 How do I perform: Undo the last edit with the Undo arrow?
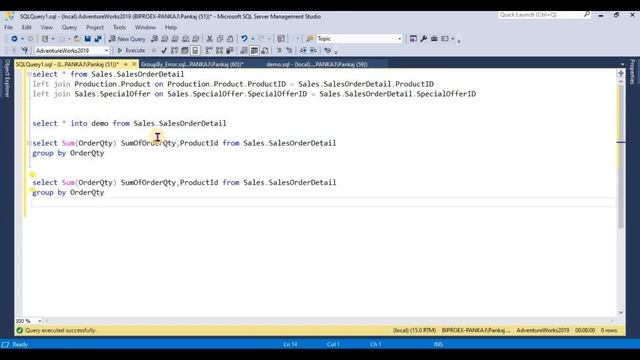pyautogui.click(x=244, y=38)
